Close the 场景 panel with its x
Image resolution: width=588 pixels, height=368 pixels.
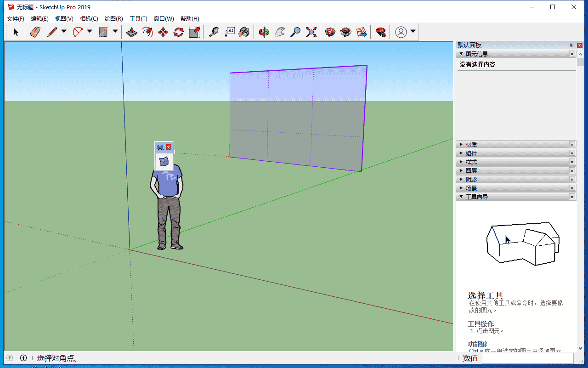pyautogui.click(x=572, y=188)
